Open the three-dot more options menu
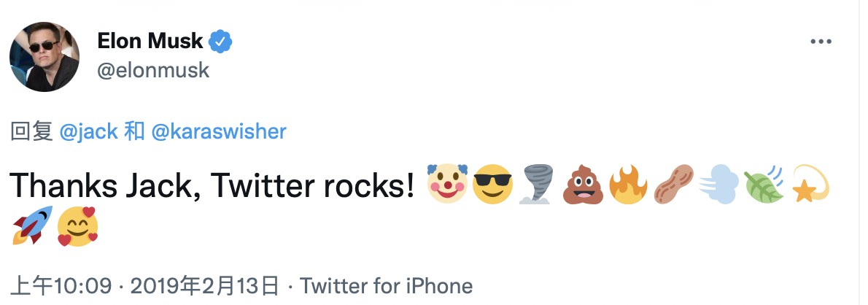 tap(821, 42)
